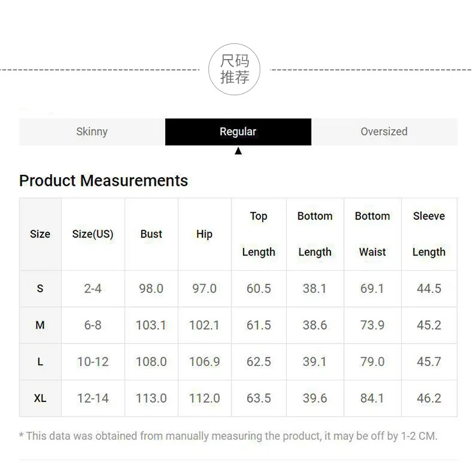The image size is (476, 466).
Task: Switch to the Oversized fit tab
Action: coord(384,131)
